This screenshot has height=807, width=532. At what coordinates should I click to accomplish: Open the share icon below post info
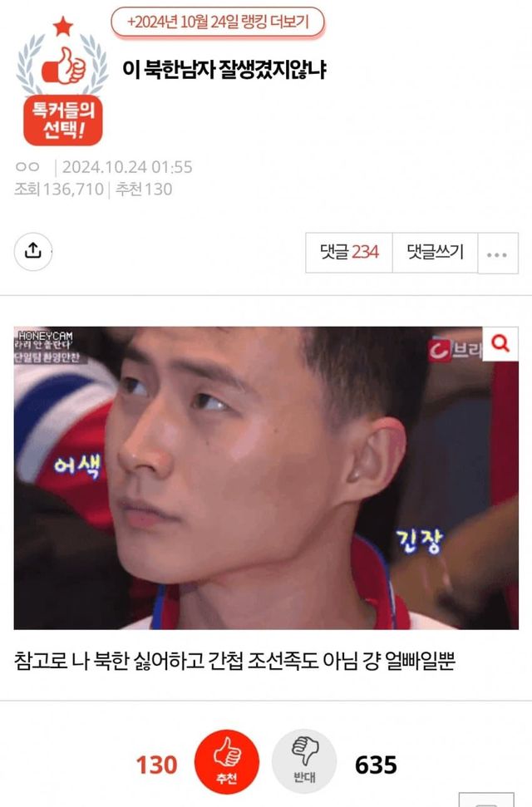coord(33,251)
